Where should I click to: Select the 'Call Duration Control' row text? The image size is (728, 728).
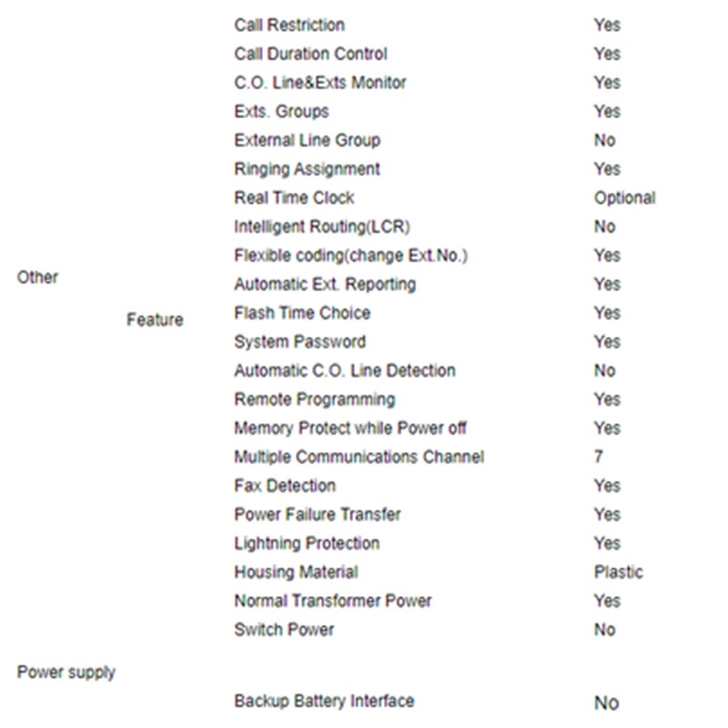click(x=310, y=55)
